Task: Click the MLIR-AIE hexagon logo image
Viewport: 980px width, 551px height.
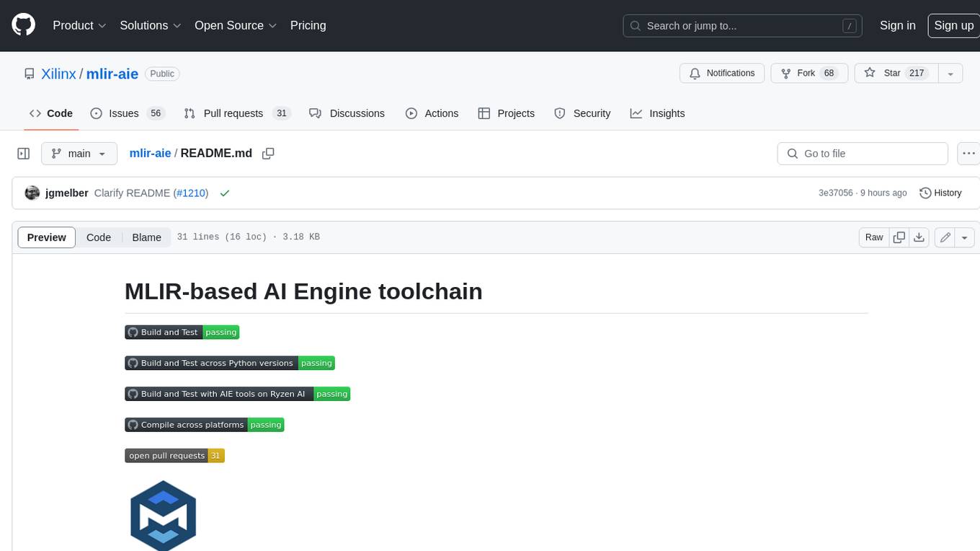Action: [164, 515]
